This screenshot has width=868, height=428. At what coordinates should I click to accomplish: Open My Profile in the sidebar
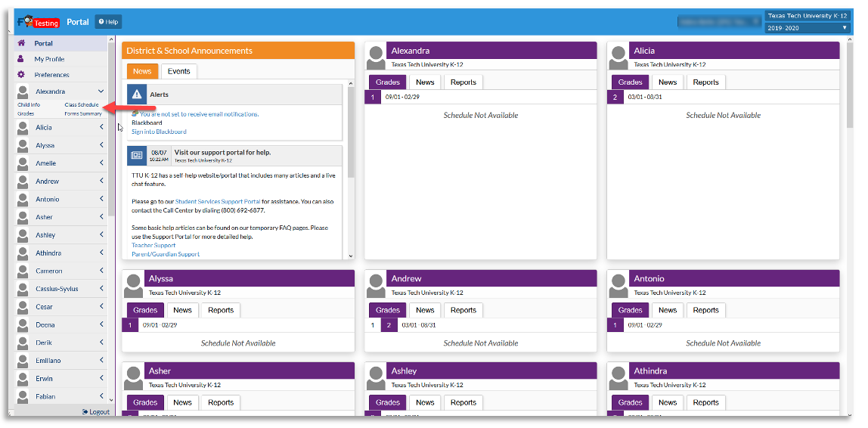tap(61, 59)
